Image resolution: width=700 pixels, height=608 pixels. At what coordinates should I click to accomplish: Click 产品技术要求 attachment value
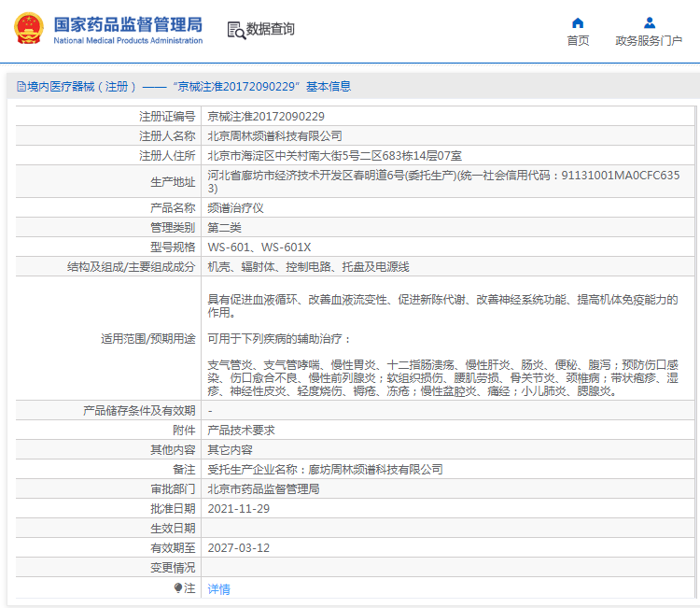241,431
